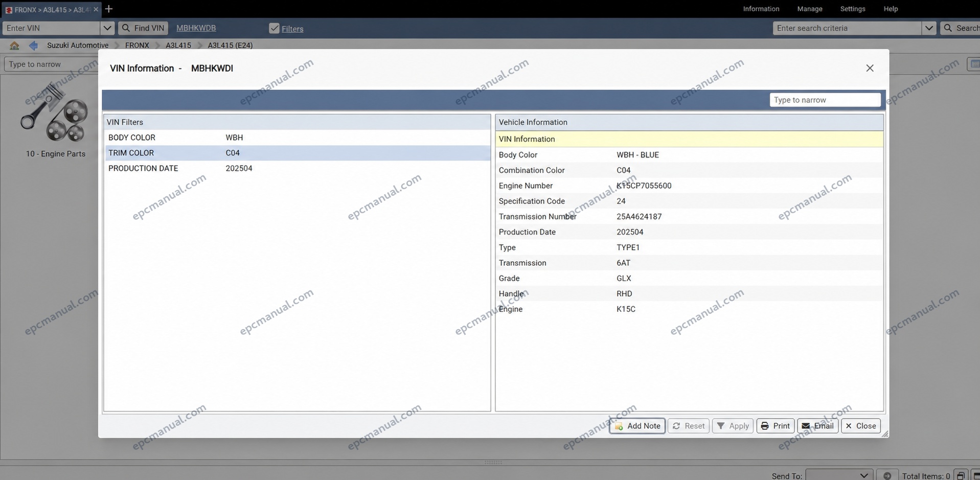Select the TRIM COLOR filter row
980x480 pixels.
(x=297, y=153)
